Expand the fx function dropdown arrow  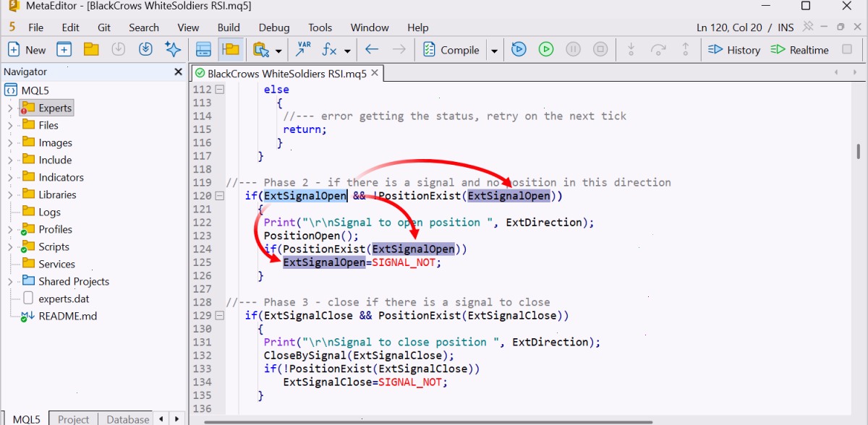coord(347,51)
